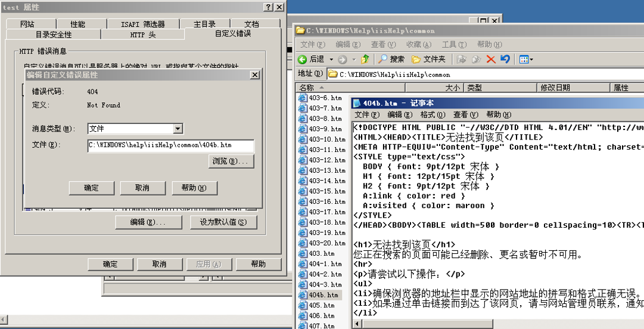This screenshot has height=329, width=644.
Task: Sort by the Size (大小) column header
Action: 434,88
